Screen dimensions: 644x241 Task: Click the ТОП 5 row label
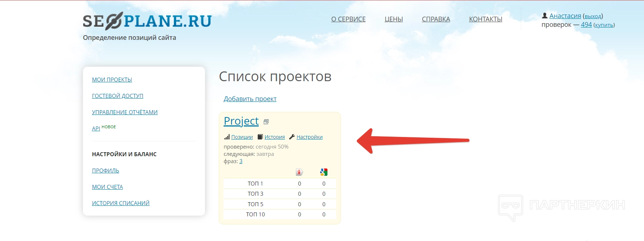(255, 204)
